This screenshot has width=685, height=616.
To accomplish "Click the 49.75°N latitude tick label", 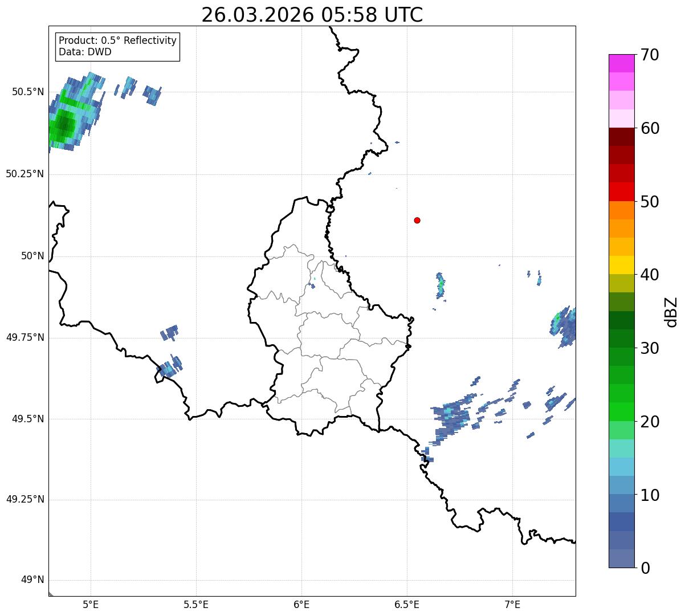I will [25, 337].
